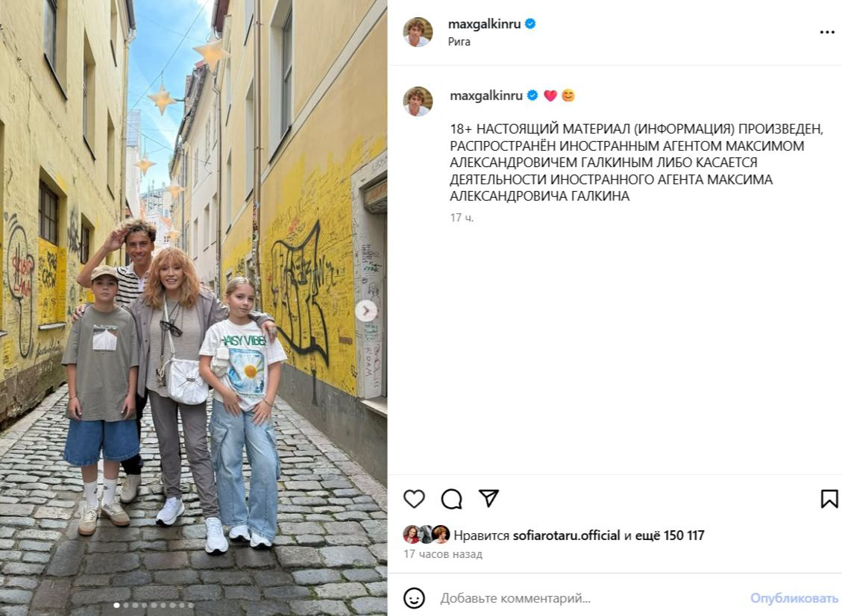This screenshot has width=842, height=616.
Task: Save post with the bookmark icon
Action: pos(829,499)
